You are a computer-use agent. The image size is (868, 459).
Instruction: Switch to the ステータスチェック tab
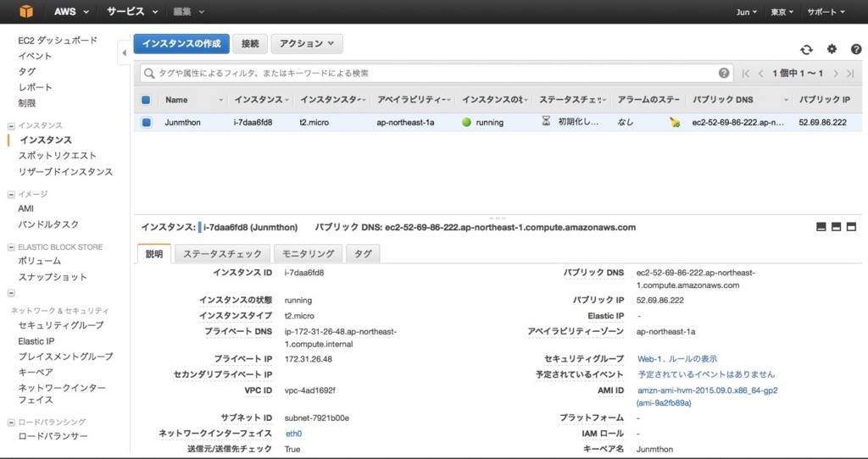coord(223,254)
